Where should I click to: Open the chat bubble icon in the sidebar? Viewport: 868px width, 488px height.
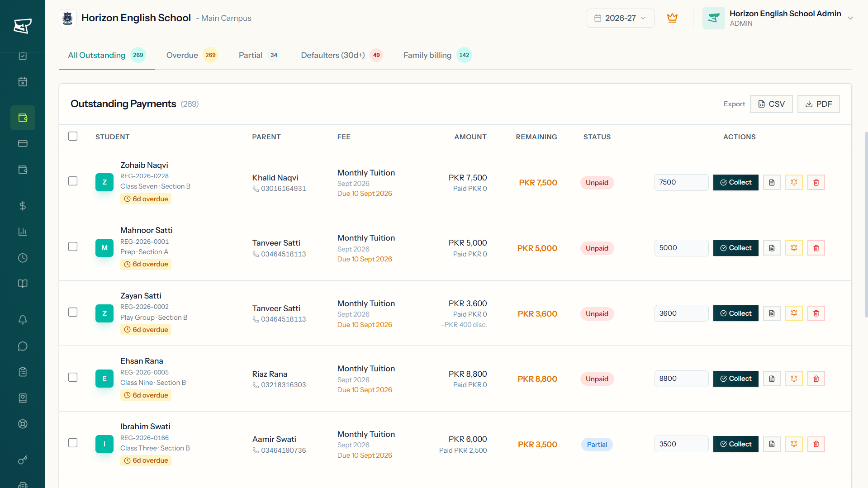pyautogui.click(x=23, y=346)
